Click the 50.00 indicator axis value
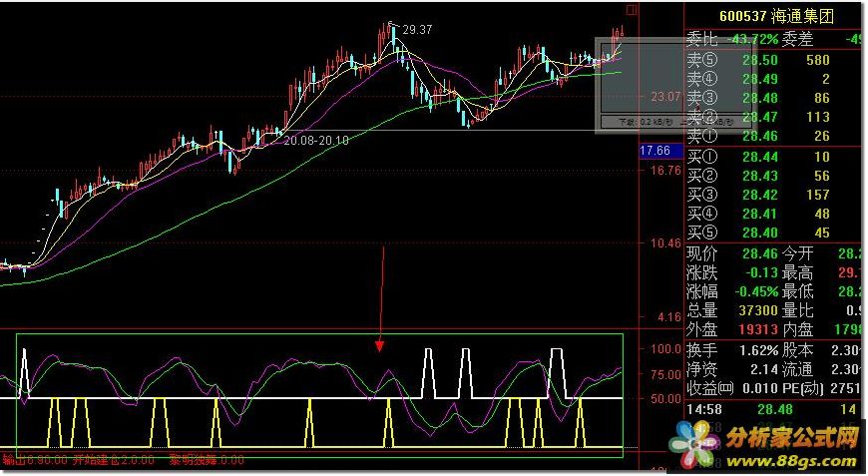Viewport: 868px width, 476px height. tap(666, 398)
